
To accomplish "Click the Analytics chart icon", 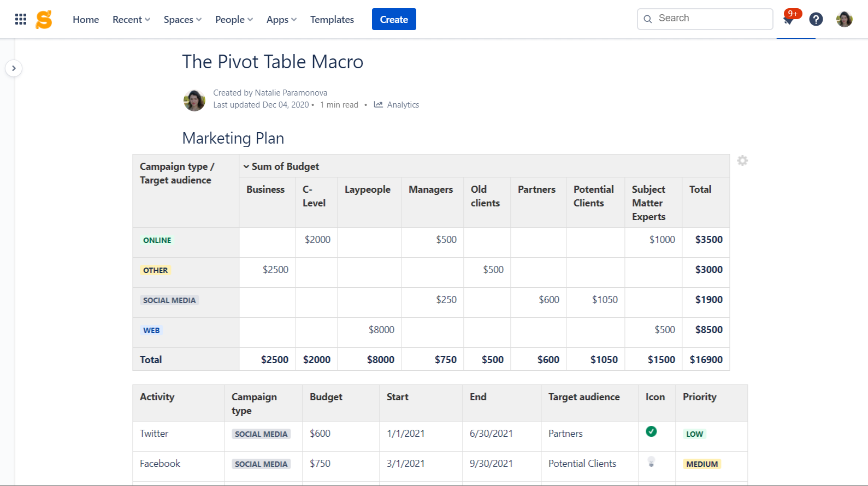I will tap(378, 105).
